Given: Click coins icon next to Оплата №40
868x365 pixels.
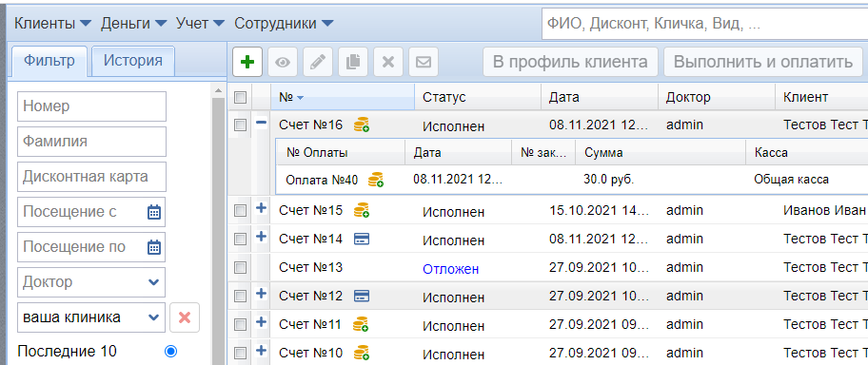Looking at the screenshot, I should (x=377, y=180).
